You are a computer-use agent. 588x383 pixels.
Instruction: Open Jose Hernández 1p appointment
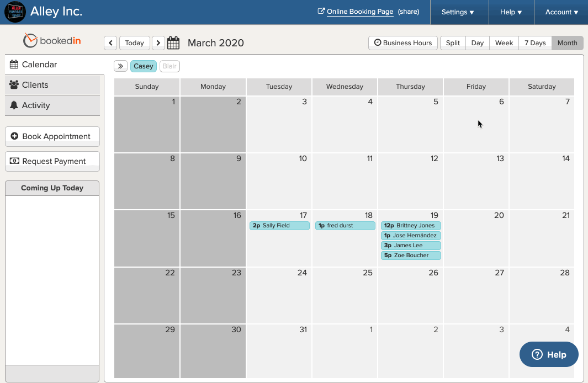(411, 235)
